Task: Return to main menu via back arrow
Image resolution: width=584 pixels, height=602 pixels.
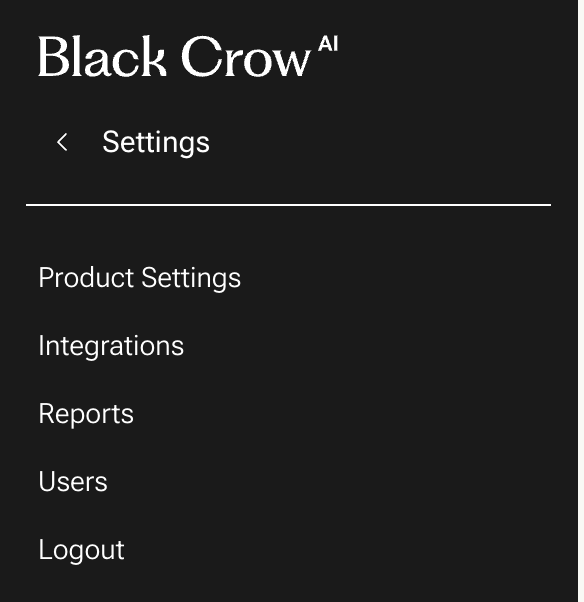Action: point(62,142)
